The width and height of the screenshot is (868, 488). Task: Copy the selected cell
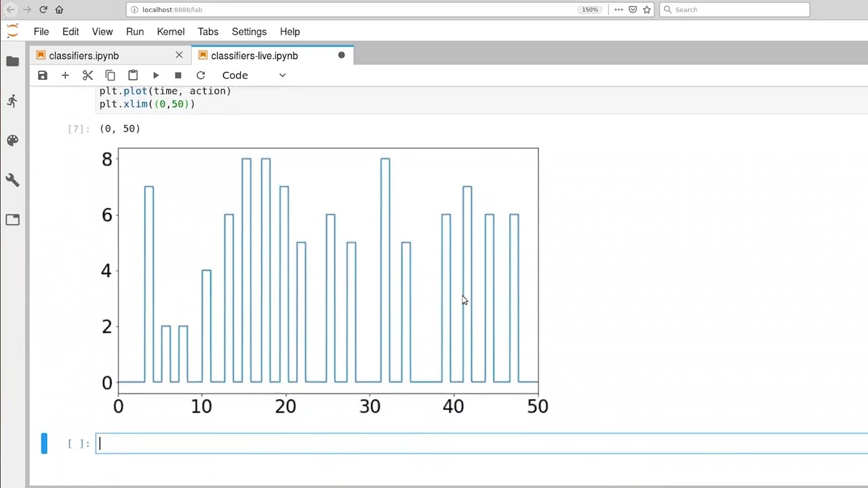click(x=110, y=75)
